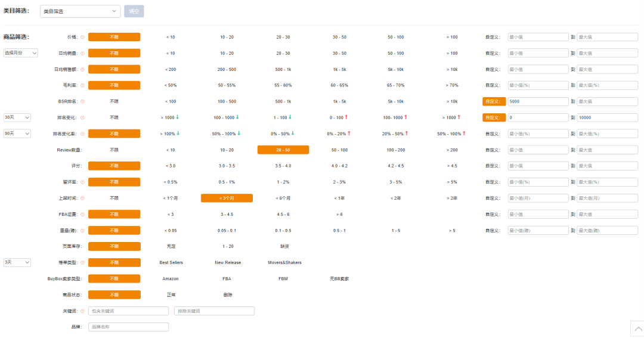The height and width of the screenshot is (338, 644).
Task: Select > 1000 down option in 排名变化 row
Action: pyautogui.click(x=170, y=117)
